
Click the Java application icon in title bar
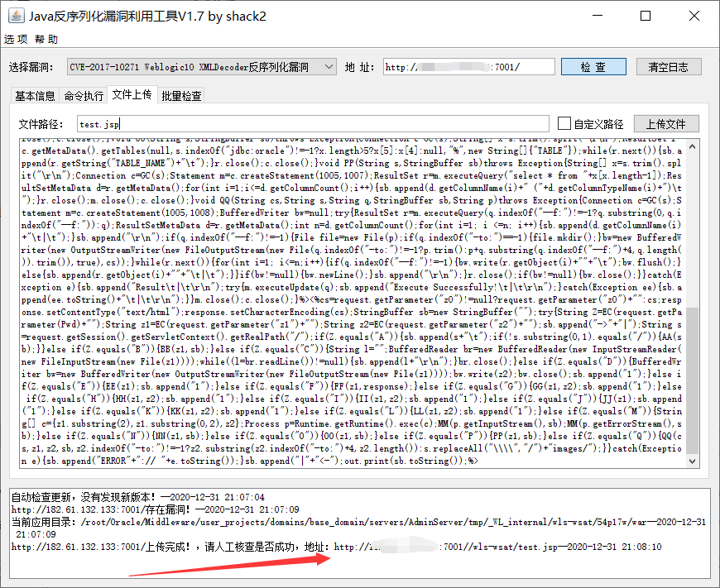tap(17, 16)
